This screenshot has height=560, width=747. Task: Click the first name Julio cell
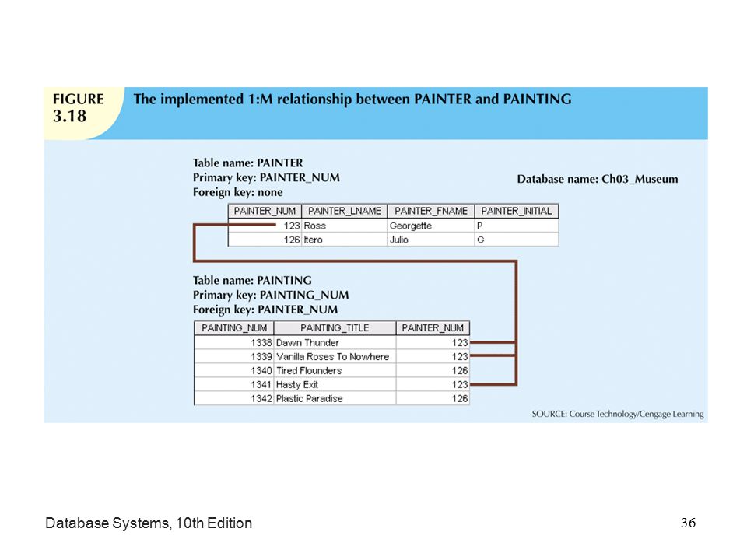coord(430,240)
